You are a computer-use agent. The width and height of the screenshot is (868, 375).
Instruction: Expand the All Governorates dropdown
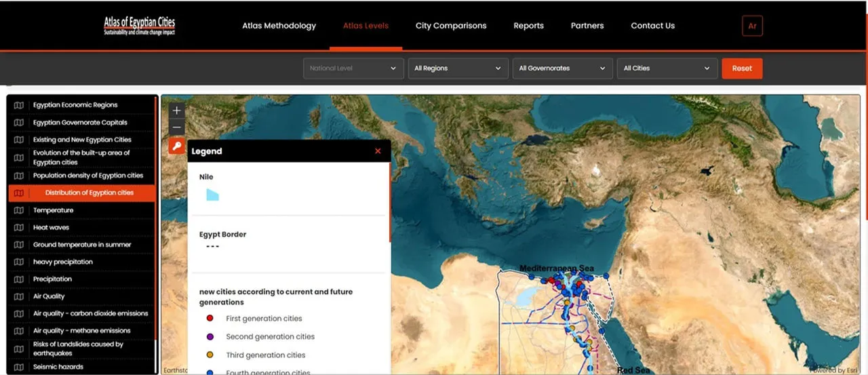point(561,68)
